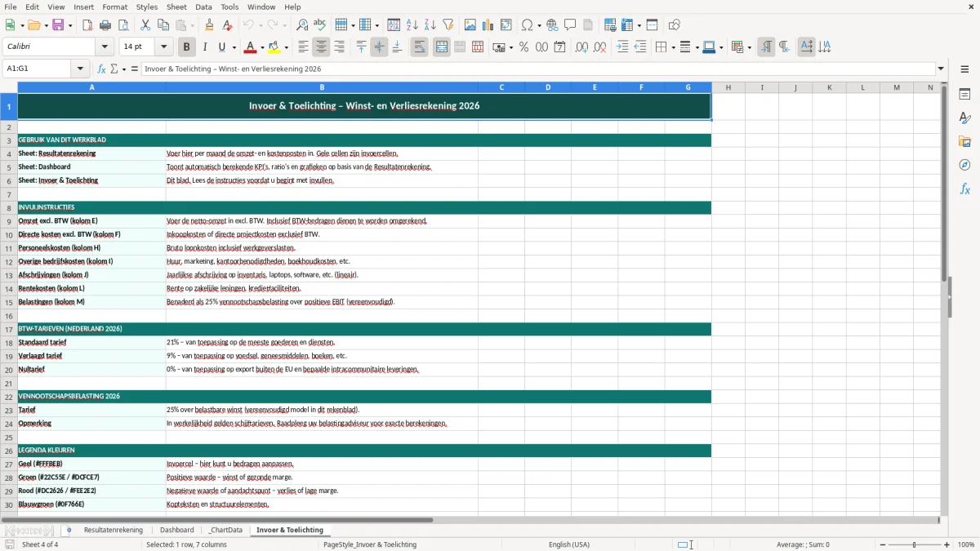Open the Sheet menu
980x551 pixels.
(176, 7)
